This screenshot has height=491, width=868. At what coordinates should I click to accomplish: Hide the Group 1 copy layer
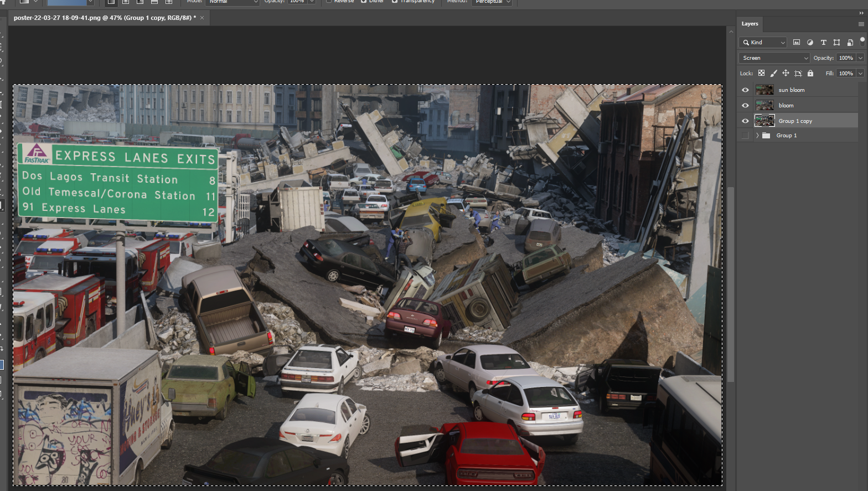745,121
